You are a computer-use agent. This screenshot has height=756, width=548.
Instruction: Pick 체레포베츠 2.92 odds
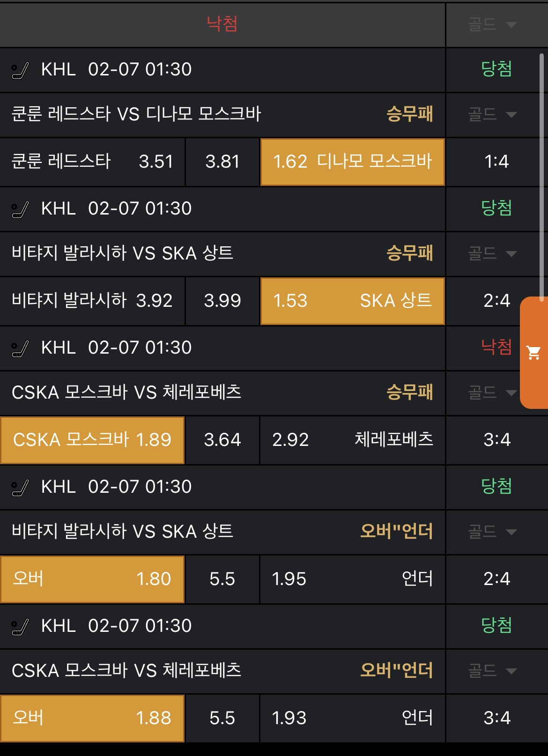point(352,440)
